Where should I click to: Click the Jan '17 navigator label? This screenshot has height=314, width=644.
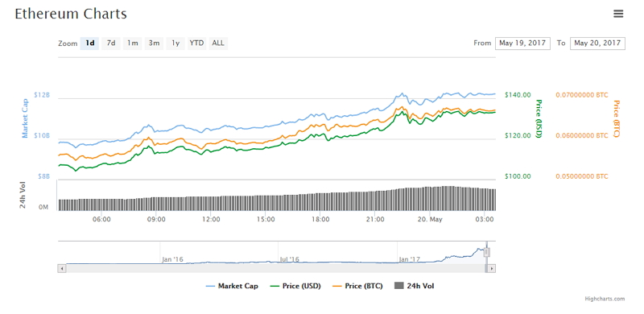click(x=410, y=259)
